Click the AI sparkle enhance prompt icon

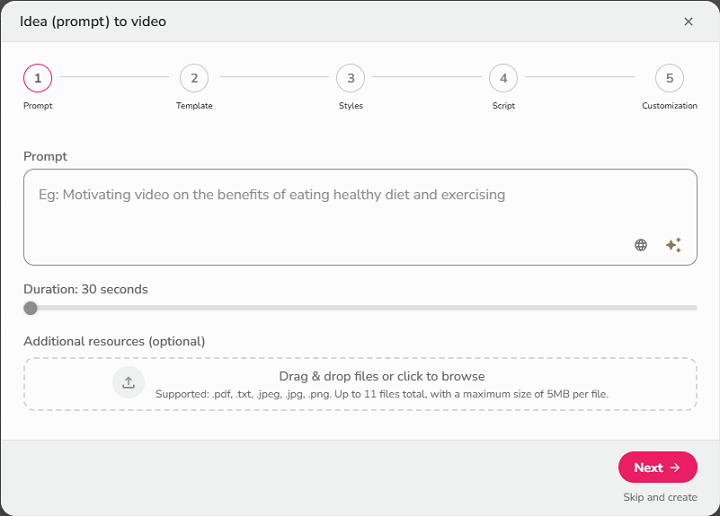coord(673,245)
